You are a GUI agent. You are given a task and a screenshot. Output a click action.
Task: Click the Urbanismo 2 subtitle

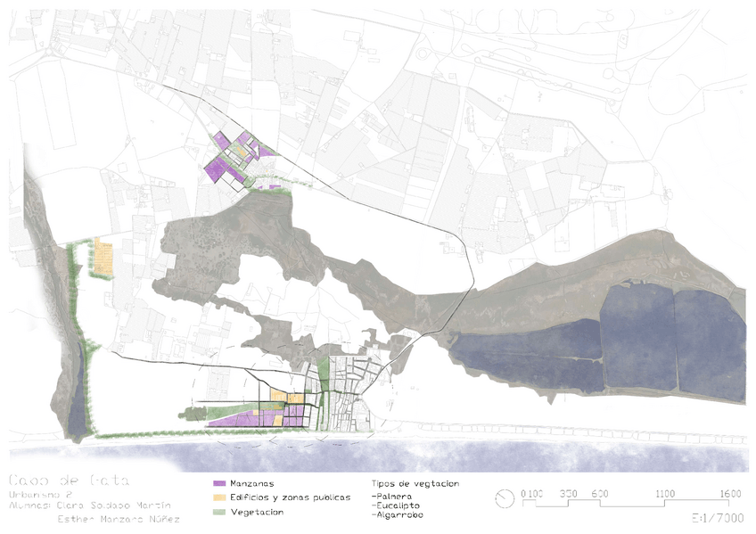(34, 495)
